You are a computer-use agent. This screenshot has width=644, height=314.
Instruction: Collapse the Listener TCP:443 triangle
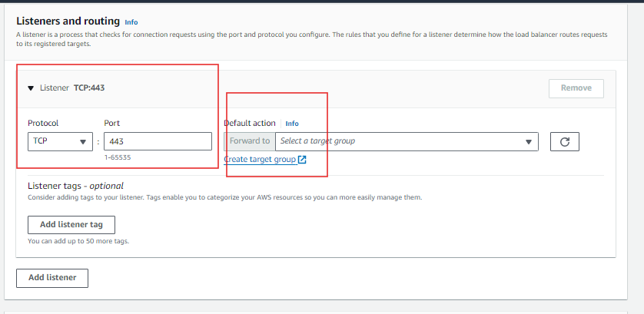[32, 88]
